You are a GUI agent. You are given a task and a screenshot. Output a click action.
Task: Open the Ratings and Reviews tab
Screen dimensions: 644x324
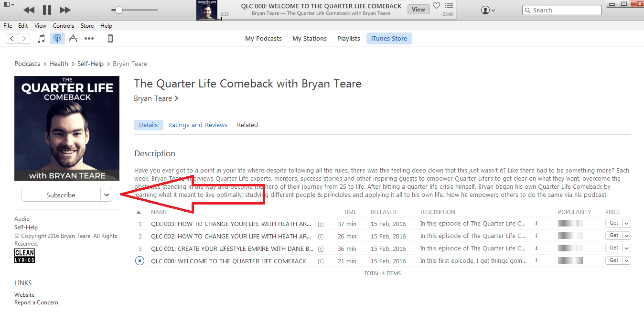pos(198,125)
